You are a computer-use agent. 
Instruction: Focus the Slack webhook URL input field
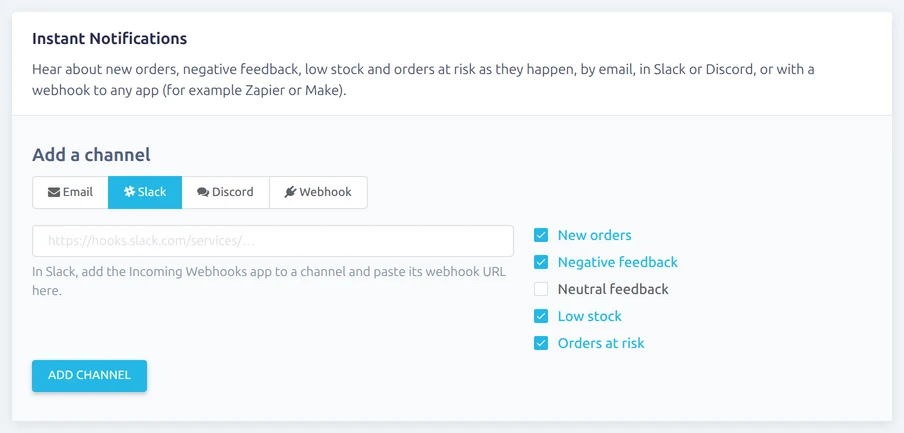pyautogui.click(x=273, y=241)
